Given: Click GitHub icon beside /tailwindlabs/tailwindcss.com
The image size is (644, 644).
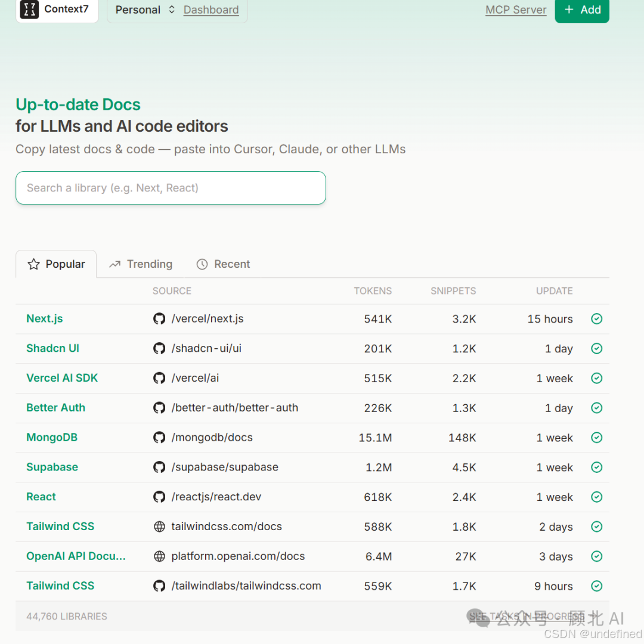Looking at the screenshot, I should [159, 586].
